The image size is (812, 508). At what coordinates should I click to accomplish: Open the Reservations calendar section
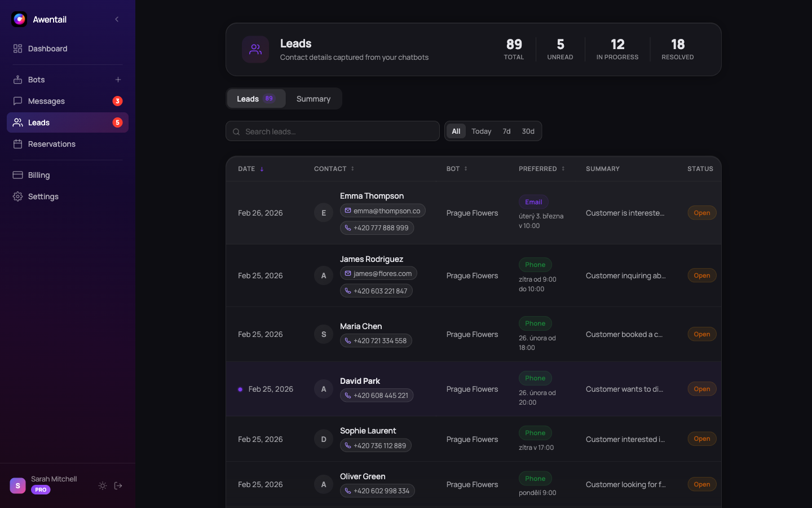click(x=51, y=144)
